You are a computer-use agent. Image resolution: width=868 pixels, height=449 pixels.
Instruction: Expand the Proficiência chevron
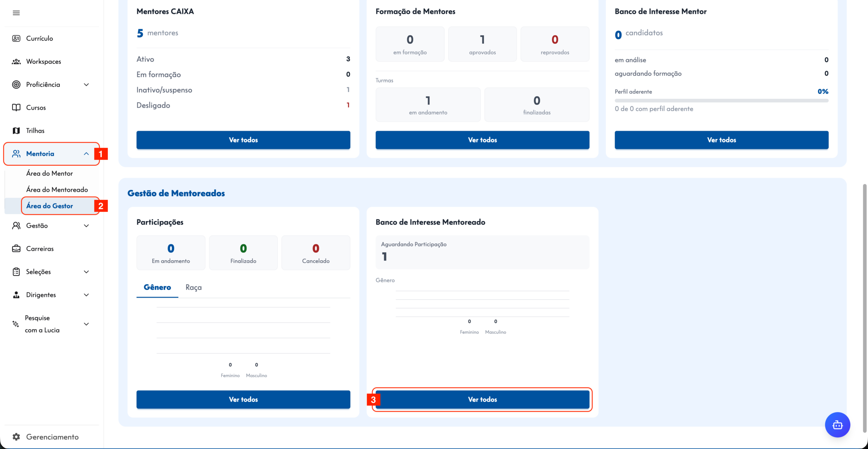pos(86,84)
